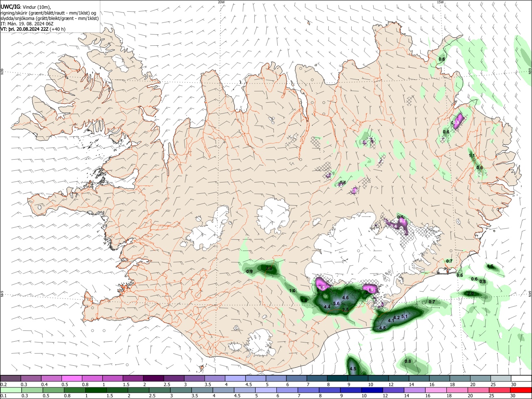Click the 1.1 value in east Iceland
Viewport: 532px width, 399px height.
pyautogui.click(x=472, y=155)
